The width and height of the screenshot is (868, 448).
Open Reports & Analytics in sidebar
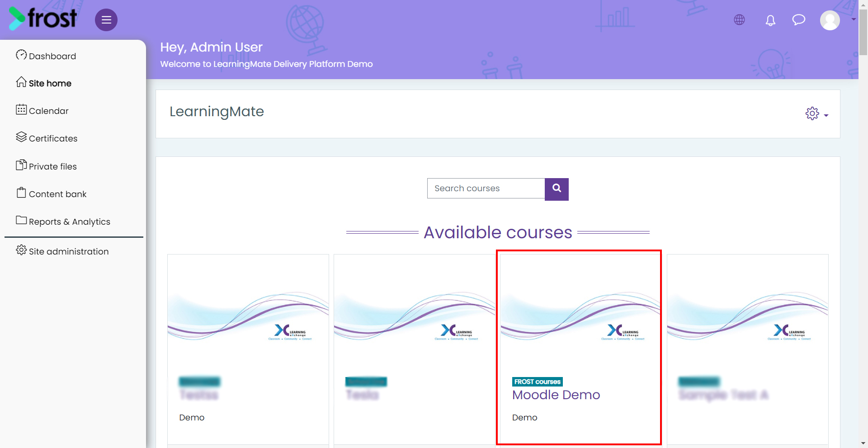[x=63, y=221]
